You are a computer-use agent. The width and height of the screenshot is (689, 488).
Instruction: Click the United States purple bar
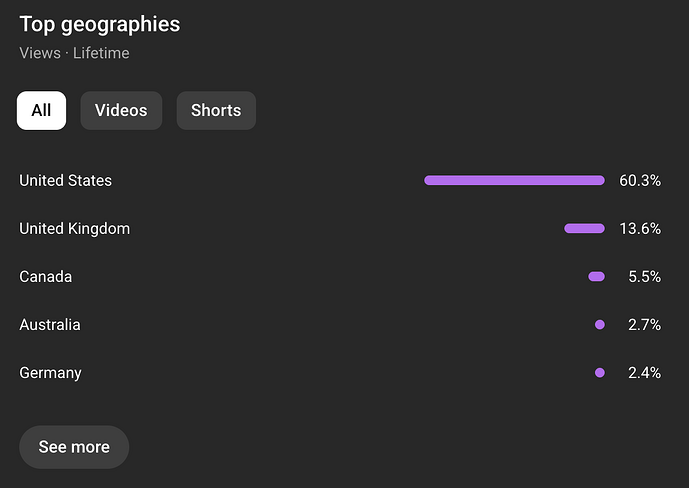tap(514, 181)
